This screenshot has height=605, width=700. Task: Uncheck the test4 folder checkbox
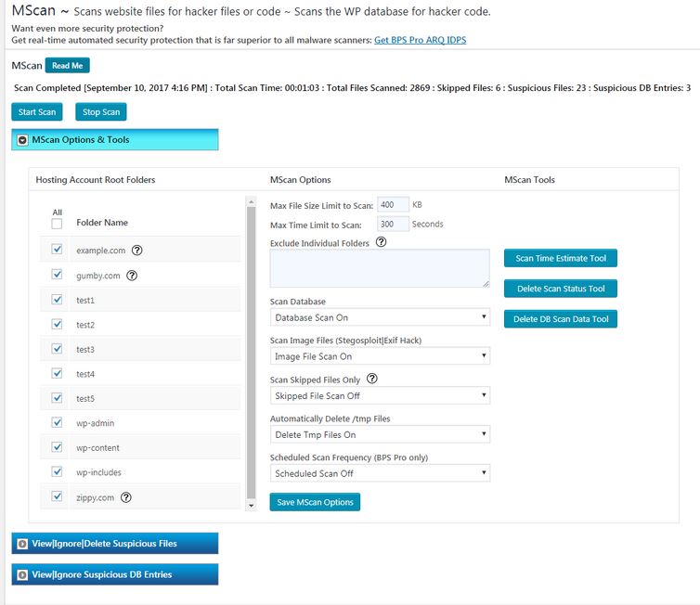[57, 373]
